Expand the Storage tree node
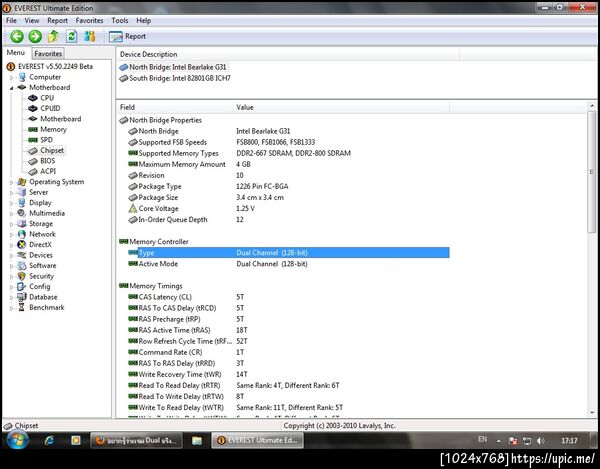 [11, 224]
